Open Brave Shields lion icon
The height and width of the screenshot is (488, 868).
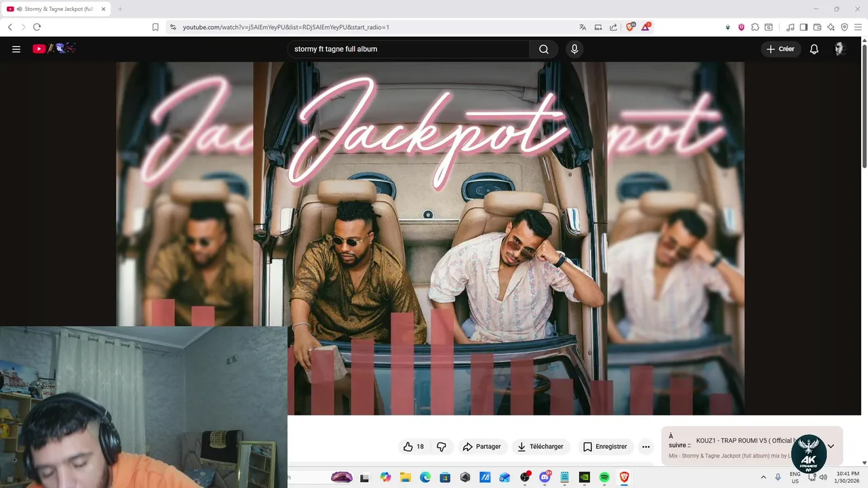click(x=630, y=27)
